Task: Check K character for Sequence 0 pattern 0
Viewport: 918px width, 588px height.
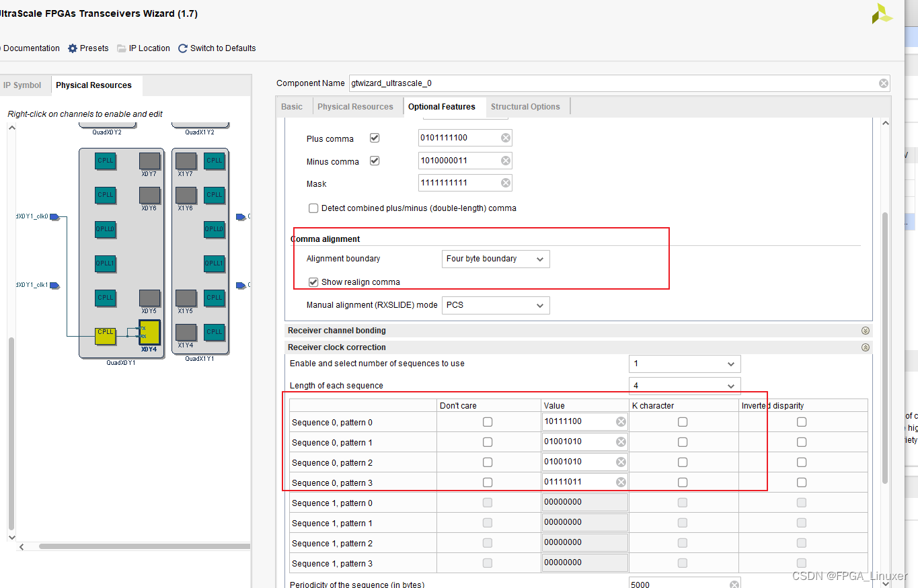Action: 683,422
